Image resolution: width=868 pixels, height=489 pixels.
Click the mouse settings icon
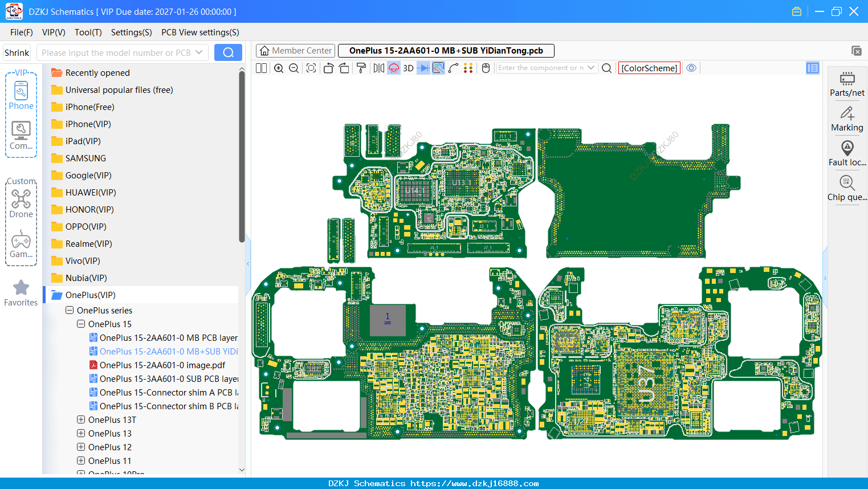pyautogui.click(x=486, y=68)
